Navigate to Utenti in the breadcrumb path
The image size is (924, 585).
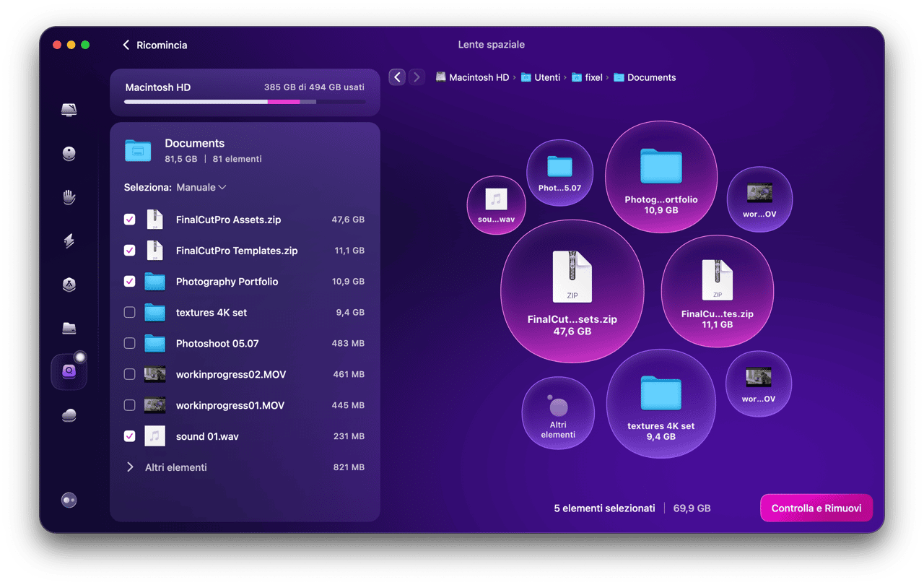click(546, 77)
